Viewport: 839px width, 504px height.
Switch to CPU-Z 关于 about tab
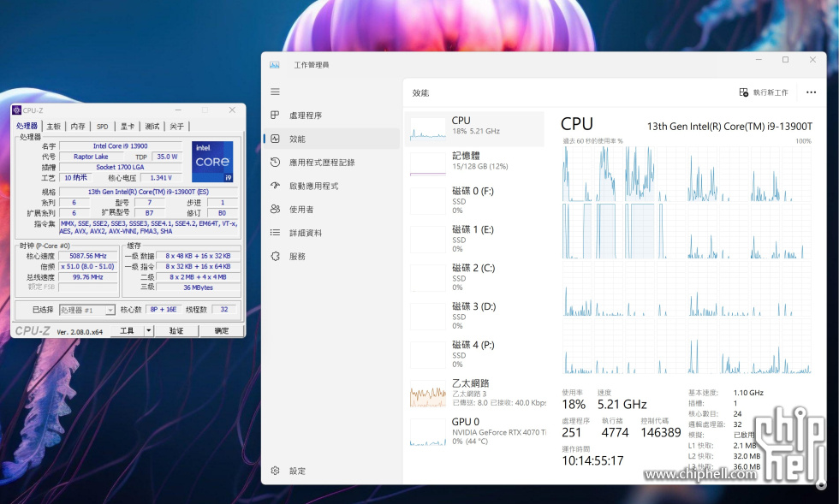tap(176, 127)
